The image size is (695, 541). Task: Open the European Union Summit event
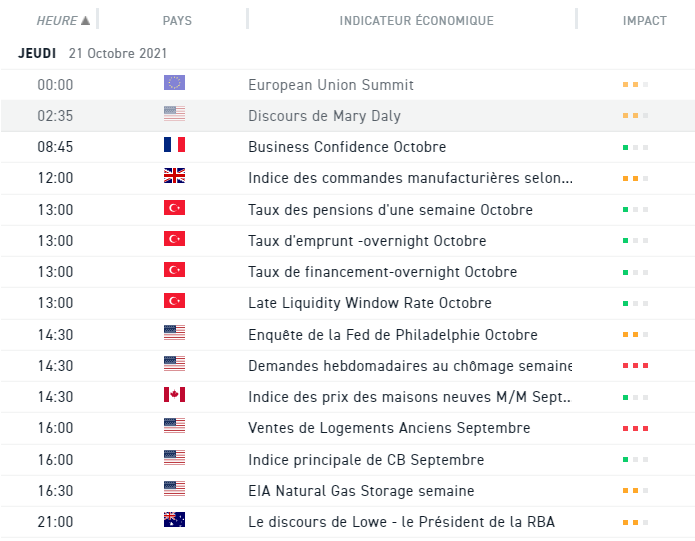330,85
